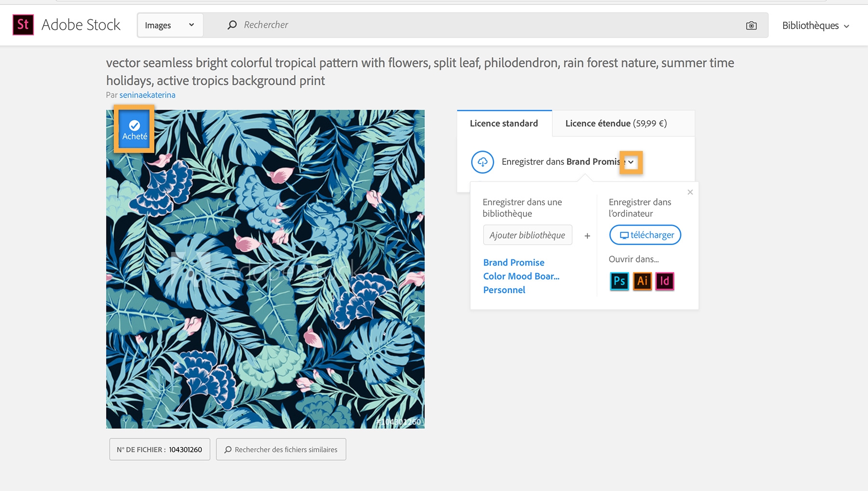Click the plus icon to add library
The width and height of the screenshot is (868, 491).
[587, 236]
